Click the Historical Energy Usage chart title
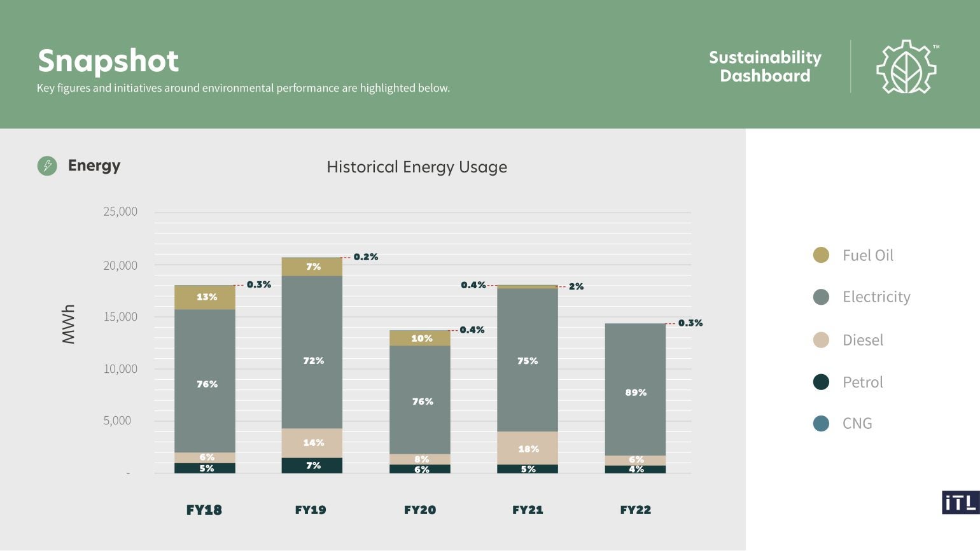 tap(417, 167)
